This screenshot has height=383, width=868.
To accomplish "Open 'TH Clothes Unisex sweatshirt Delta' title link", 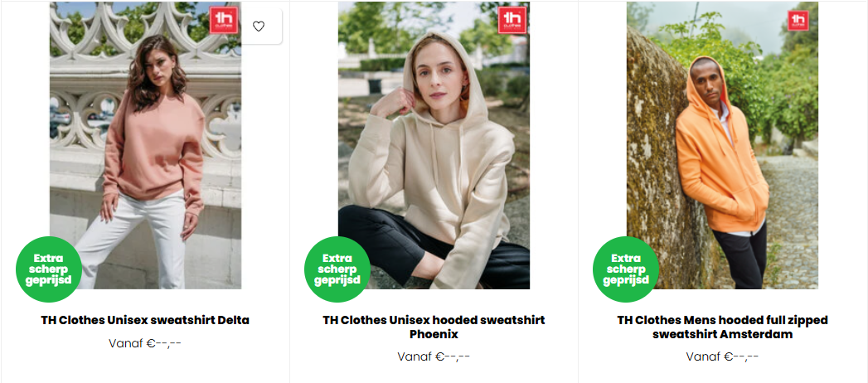I will click(145, 320).
